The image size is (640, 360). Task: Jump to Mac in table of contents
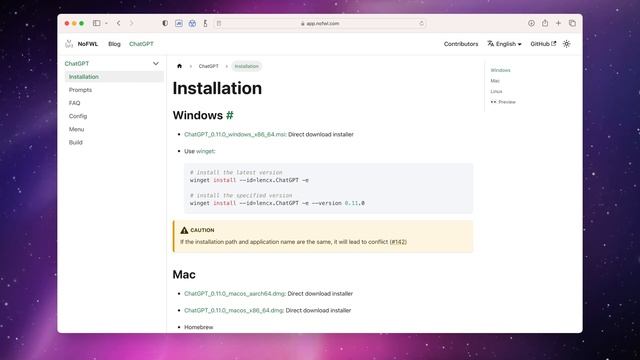coord(495,81)
